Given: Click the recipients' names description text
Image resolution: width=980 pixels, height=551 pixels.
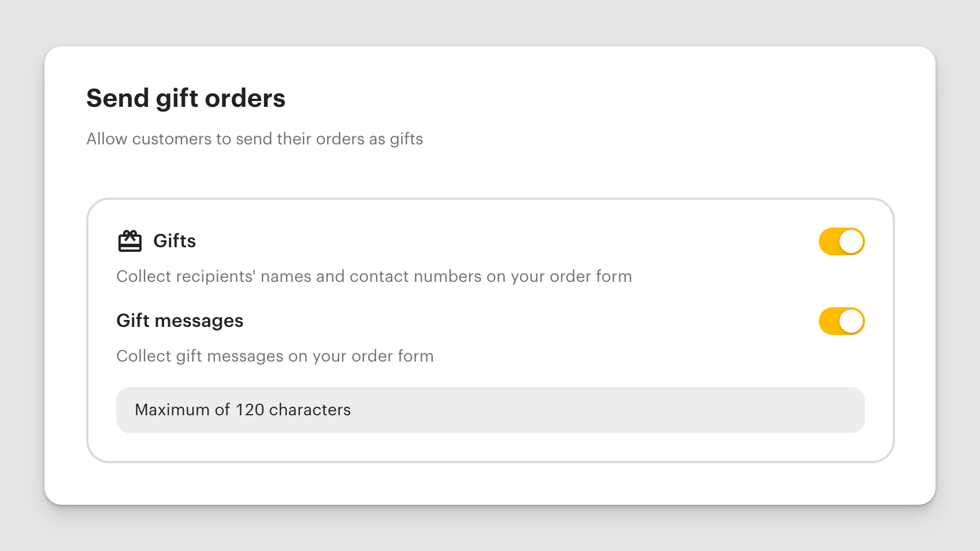Looking at the screenshot, I should point(374,276).
